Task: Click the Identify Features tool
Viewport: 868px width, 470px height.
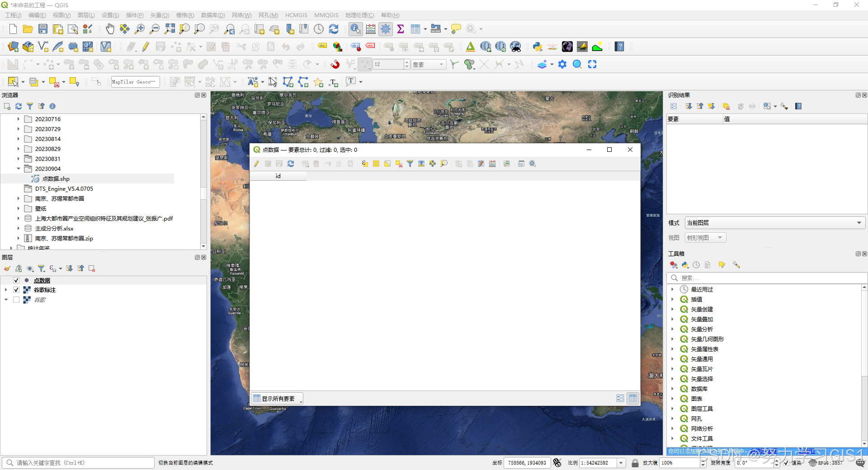Action: 356,29
